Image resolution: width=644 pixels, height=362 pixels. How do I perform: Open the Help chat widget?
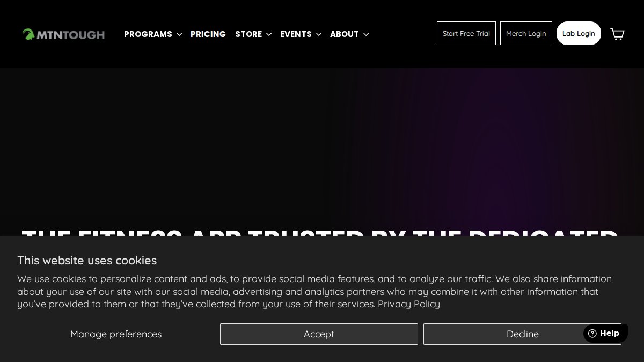(605, 333)
